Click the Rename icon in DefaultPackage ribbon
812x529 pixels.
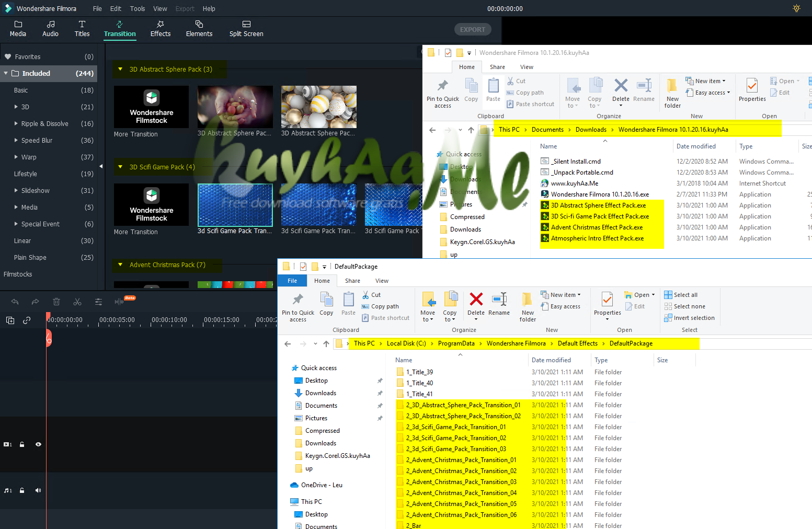point(499,304)
